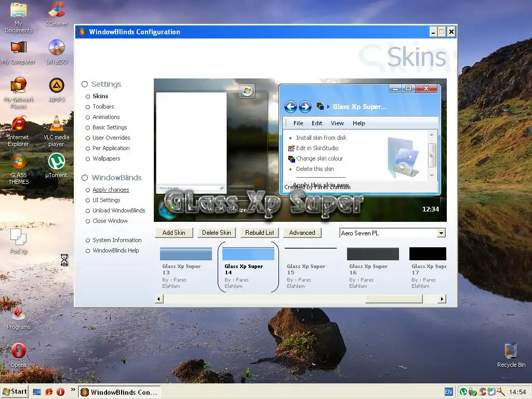The image size is (532, 399).
Task: Open My Documents desktop icon
Action: (x=18, y=18)
